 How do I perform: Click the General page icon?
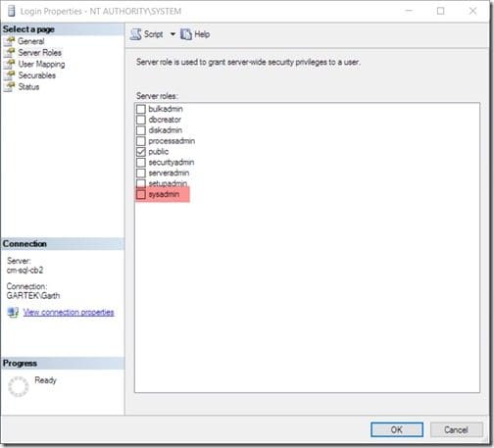coord(10,41)
